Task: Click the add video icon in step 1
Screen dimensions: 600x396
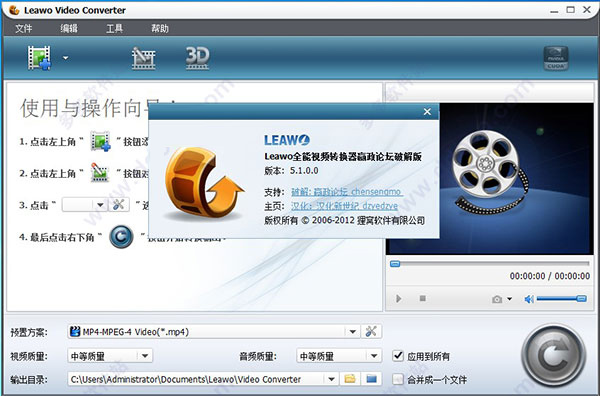Action: point(100,141)
